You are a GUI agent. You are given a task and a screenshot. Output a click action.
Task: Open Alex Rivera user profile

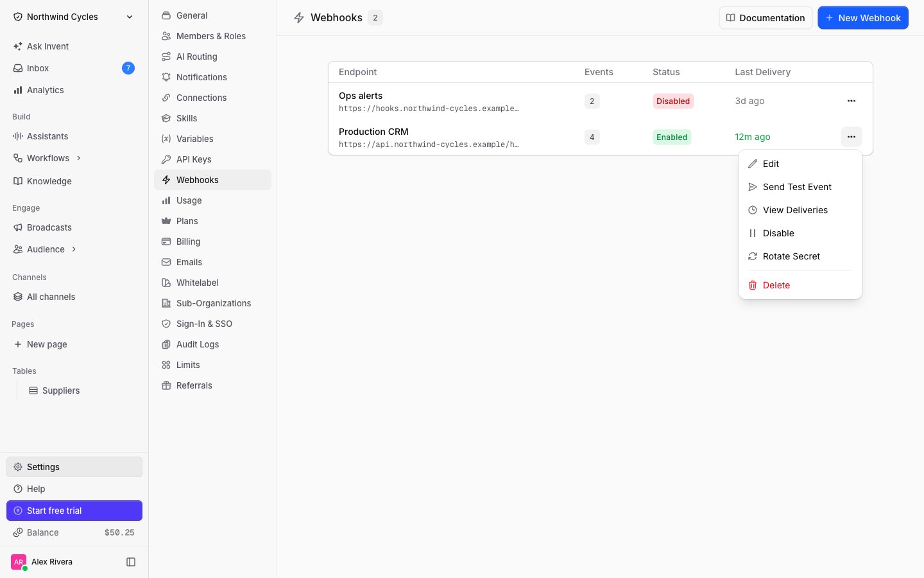pos(42,562)
